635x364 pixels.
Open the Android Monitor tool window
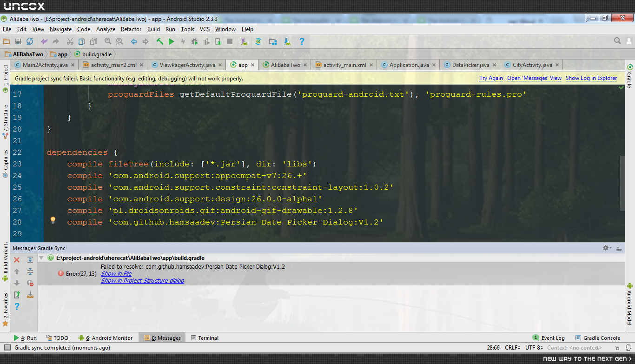click(x=106, y=338)
